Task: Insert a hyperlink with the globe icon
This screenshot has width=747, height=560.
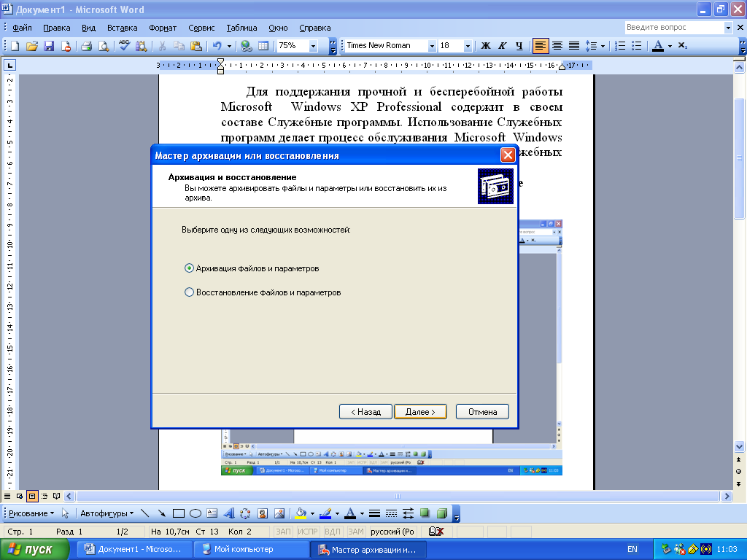Action: point(247,46)
